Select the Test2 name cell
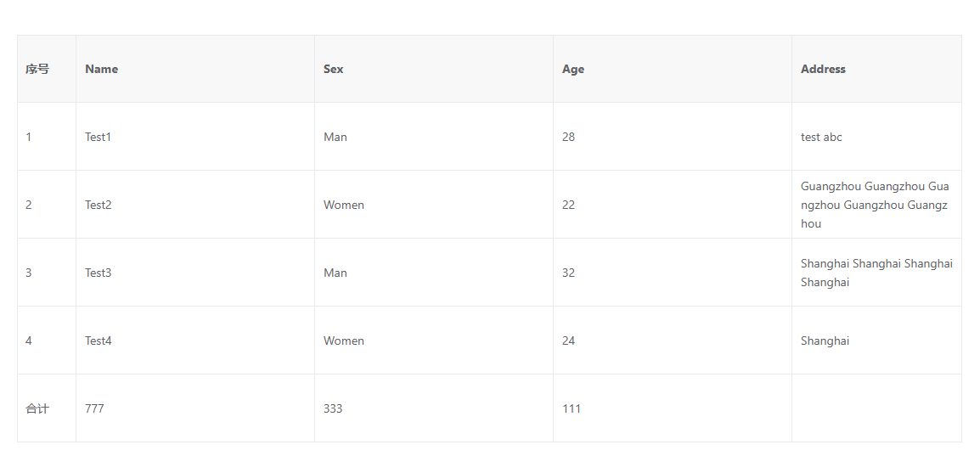 (x=99, y=205)
